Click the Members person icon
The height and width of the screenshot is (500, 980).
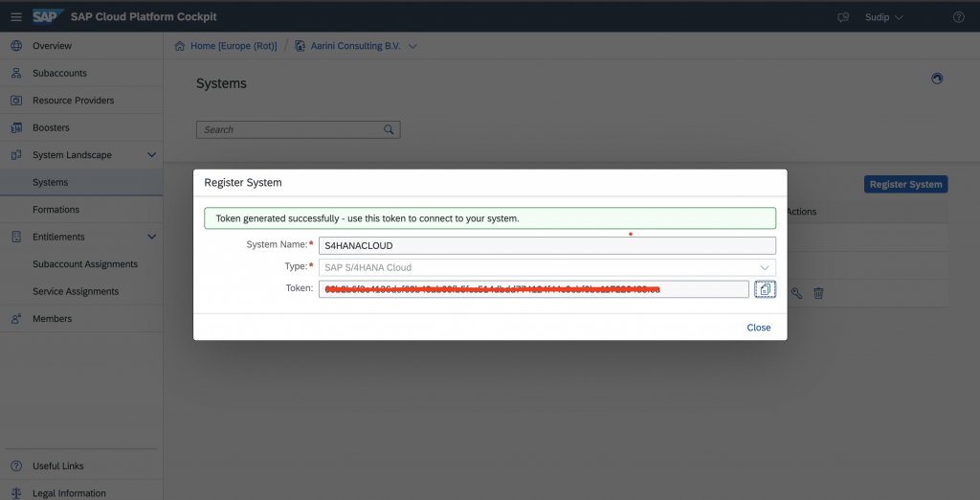pos(16,319)
